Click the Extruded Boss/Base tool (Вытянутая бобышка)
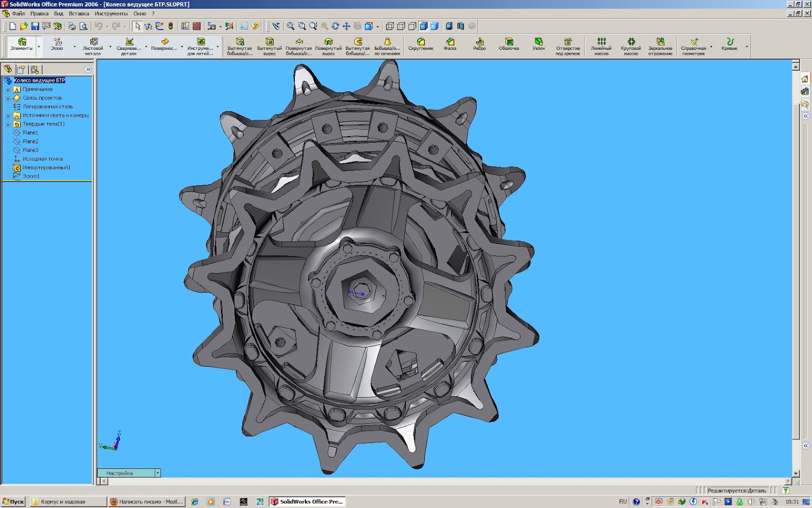 (240, 46)
